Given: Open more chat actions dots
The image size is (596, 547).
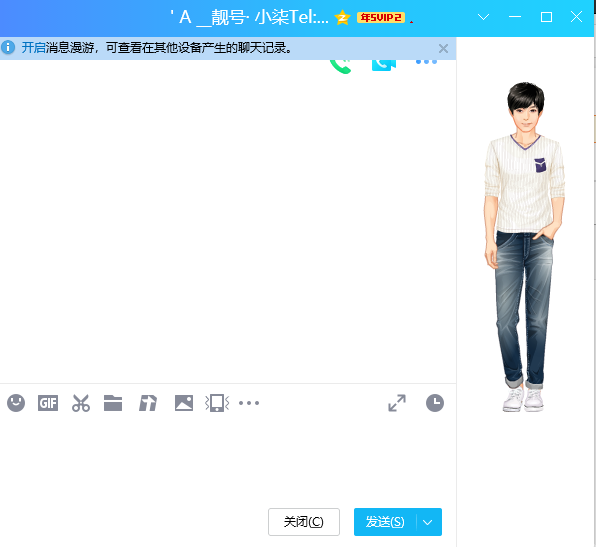Looking at the screenshot, I should (x=426, y=62).
